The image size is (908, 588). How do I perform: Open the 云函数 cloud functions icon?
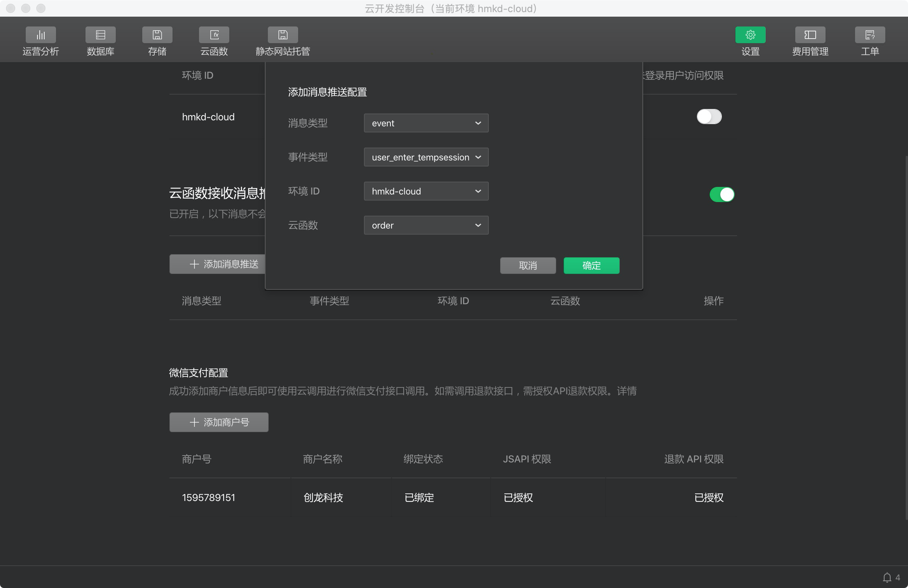[214, 35]
